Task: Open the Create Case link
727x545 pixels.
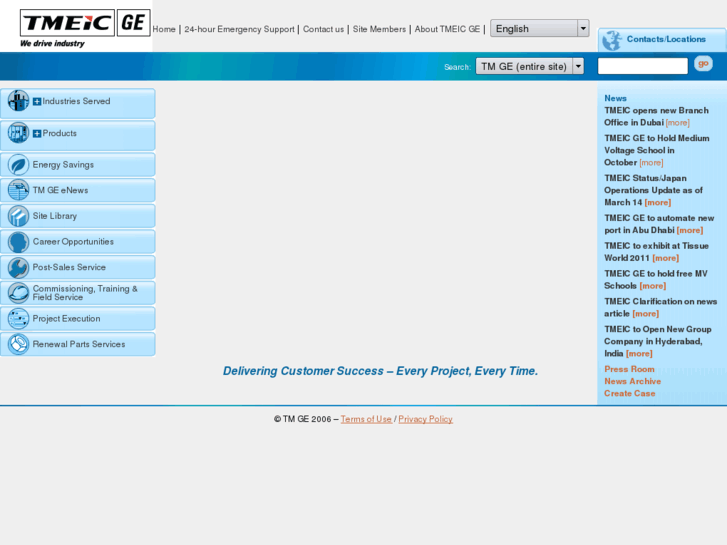Action: pyautogui.click(x=630, y=393)
